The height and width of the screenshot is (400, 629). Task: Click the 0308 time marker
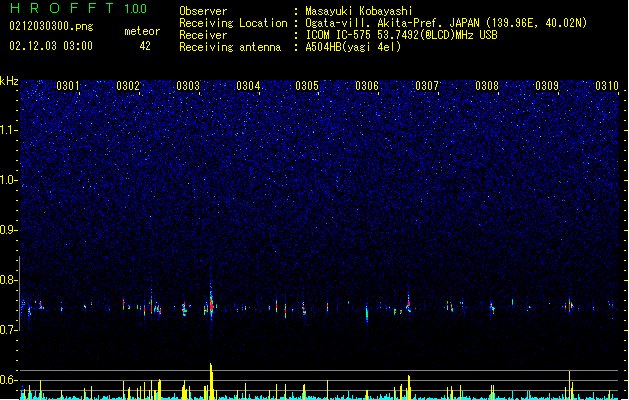[x=487, y=86]
